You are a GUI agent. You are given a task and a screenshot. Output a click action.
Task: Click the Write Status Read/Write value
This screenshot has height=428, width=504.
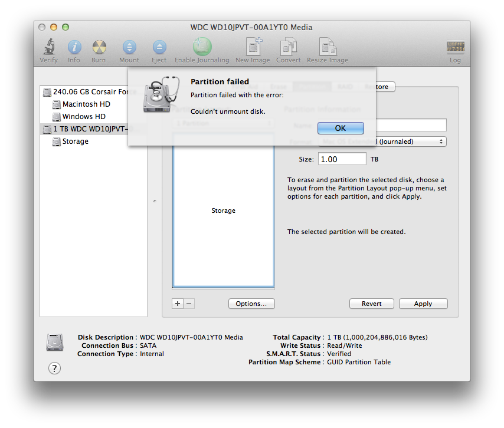(345, 346)
